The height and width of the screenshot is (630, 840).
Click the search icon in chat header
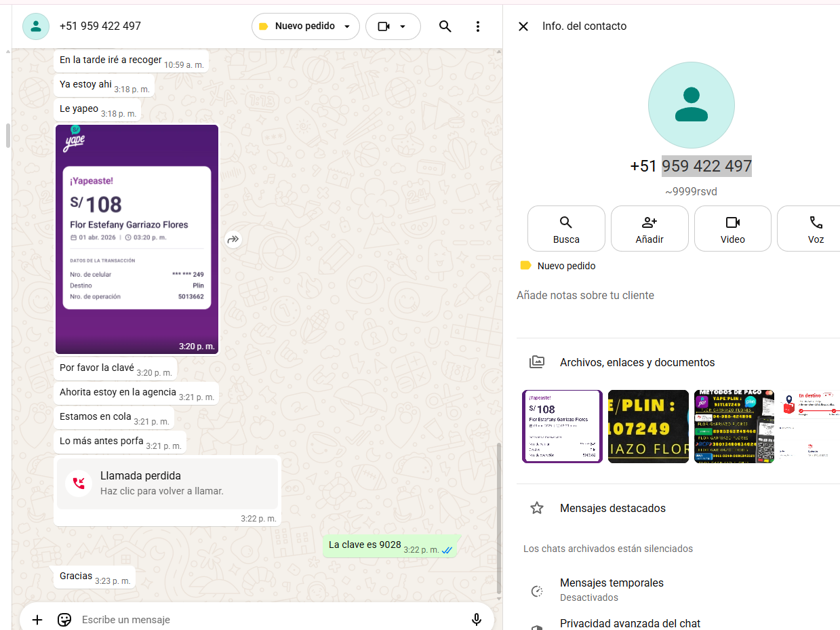point(445,26)
